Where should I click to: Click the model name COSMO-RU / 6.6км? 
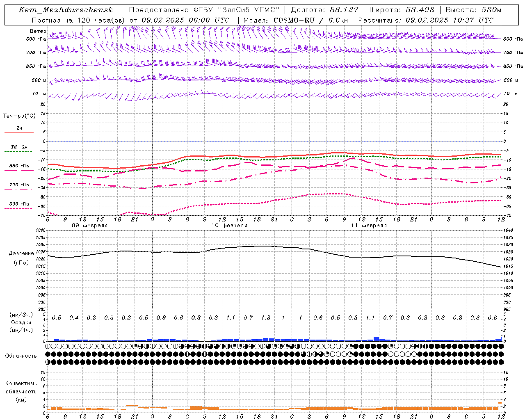pyautogui.click(x=311, y=20)
